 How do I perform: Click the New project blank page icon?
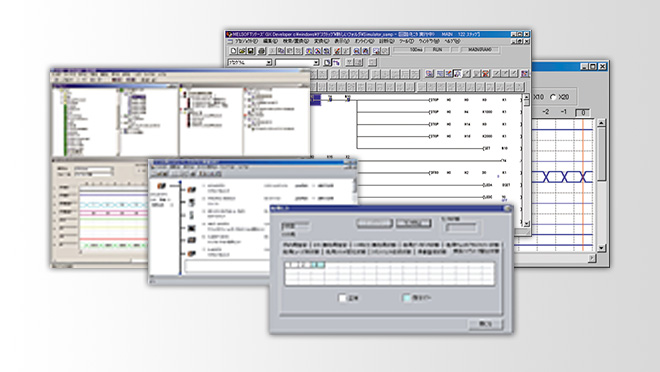pyautogui.click(x=233, y=50)
